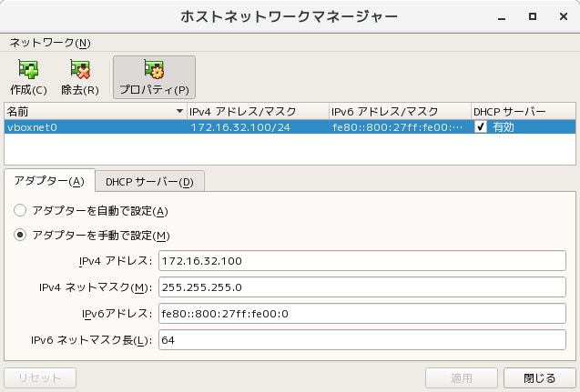This screenshot has width=580, height=392.
Task: Click the IPv6 アドレス/マスク column header
Action: (400, 111)
